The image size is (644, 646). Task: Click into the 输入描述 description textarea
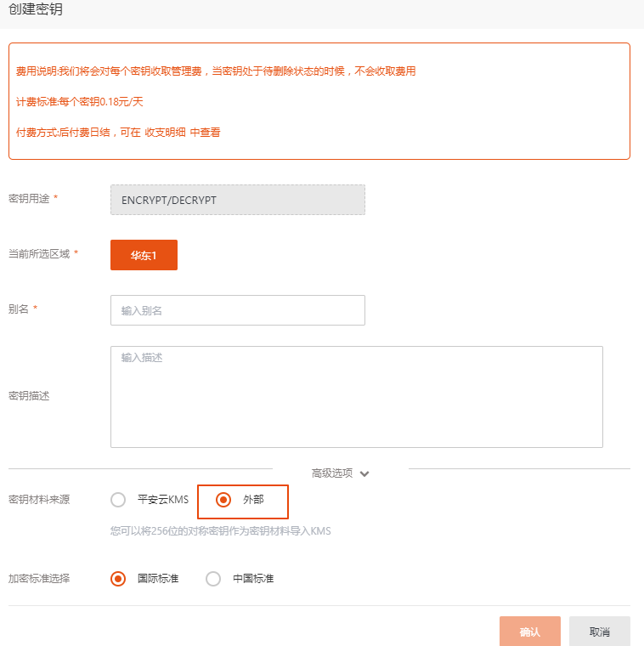pos(357,397)
